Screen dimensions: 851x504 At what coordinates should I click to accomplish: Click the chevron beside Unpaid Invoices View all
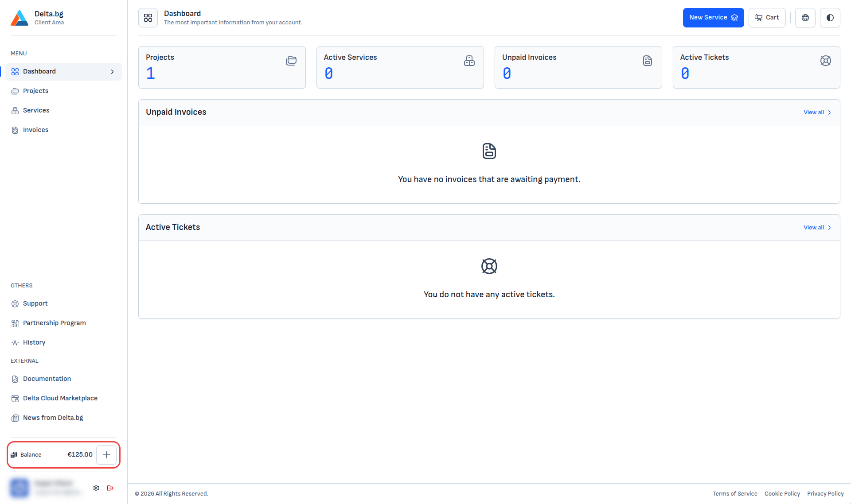[x=830, y=112]
